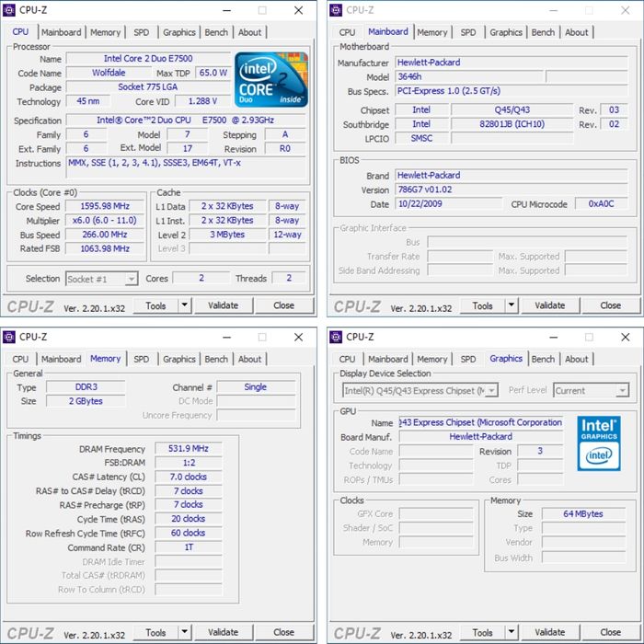Click Multiplier value x6.0 (6.0 - 11.0)
This screenshot has height=644, width=644.
click(x=105, y=221)
